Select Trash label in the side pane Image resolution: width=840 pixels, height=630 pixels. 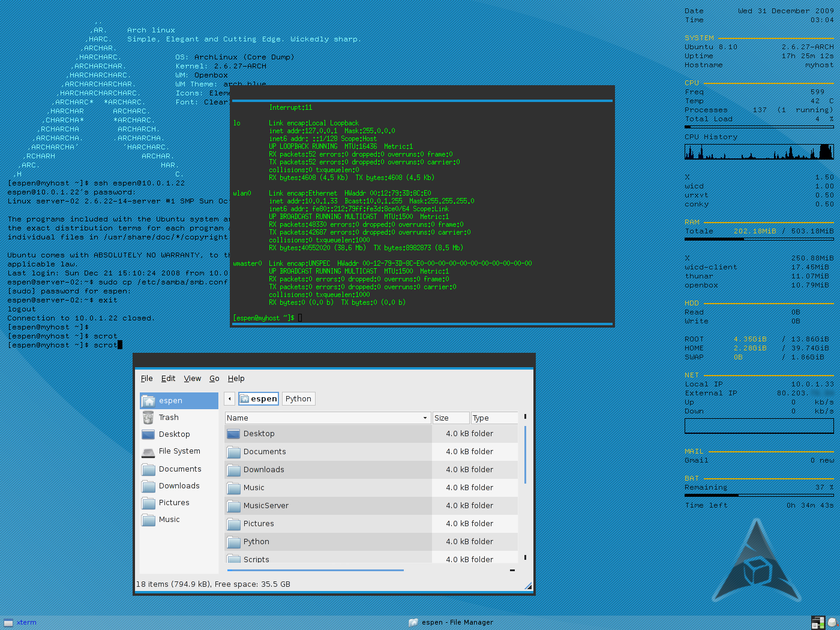169,418
